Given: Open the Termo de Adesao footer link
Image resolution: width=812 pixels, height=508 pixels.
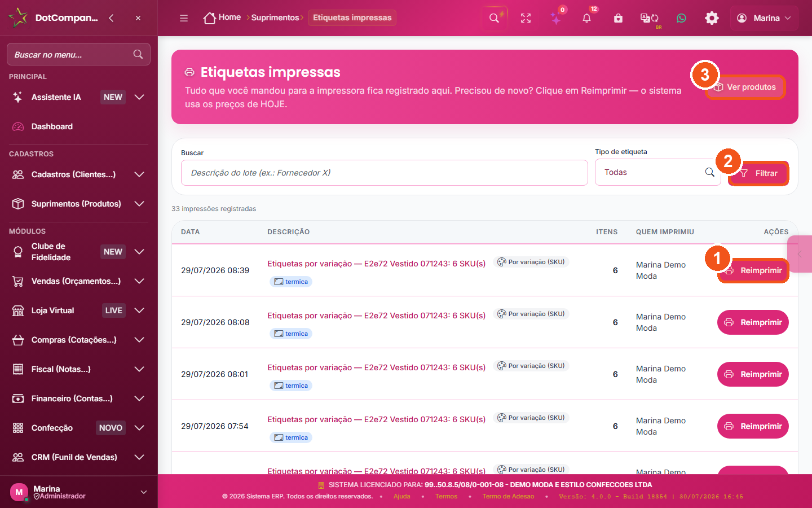Looking at the screenshot, I should [x=508, y=497].
